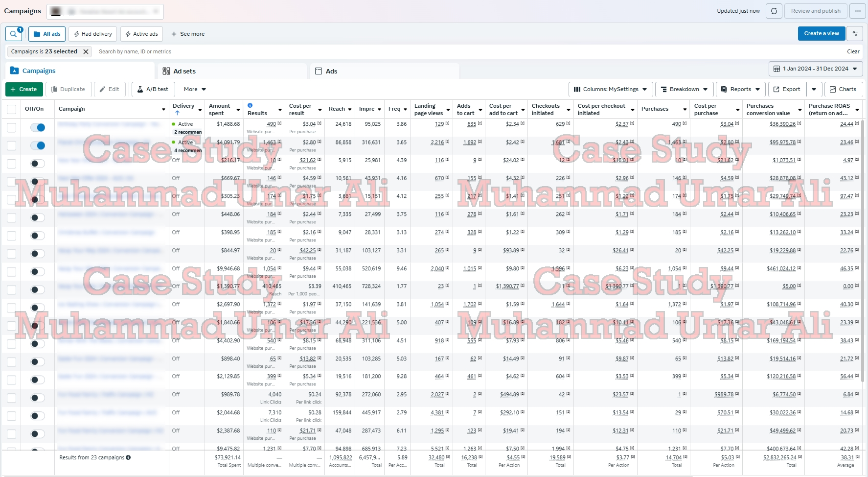Click the Export button
868x477 pixels.
(x=787, y=89)
